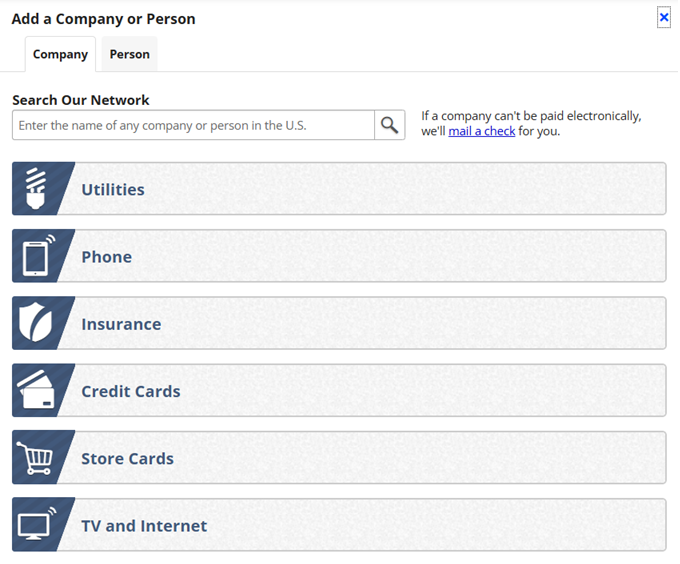Image resolution: width=680 pixels, height=564 pixels.
Task: Click the Store Cards shopping cart icon
Action: point(35,458)
